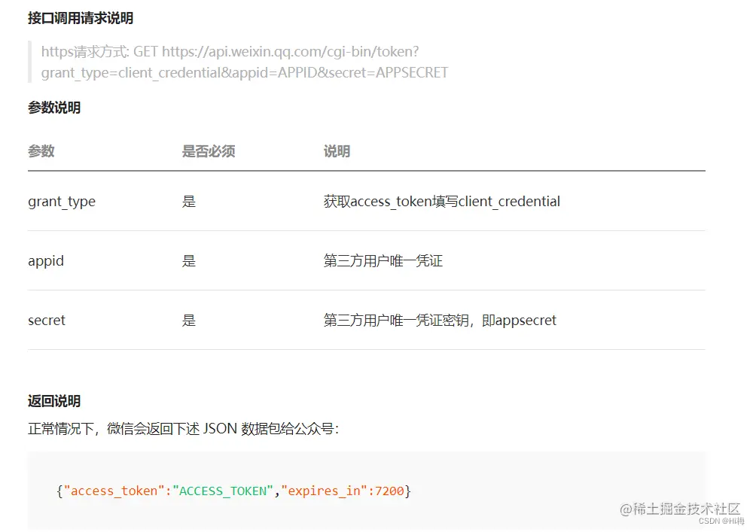Viewport: 756px width, 532px height.
Task: Click the heading 接口调用请求说明
Action: coord(81,18)
